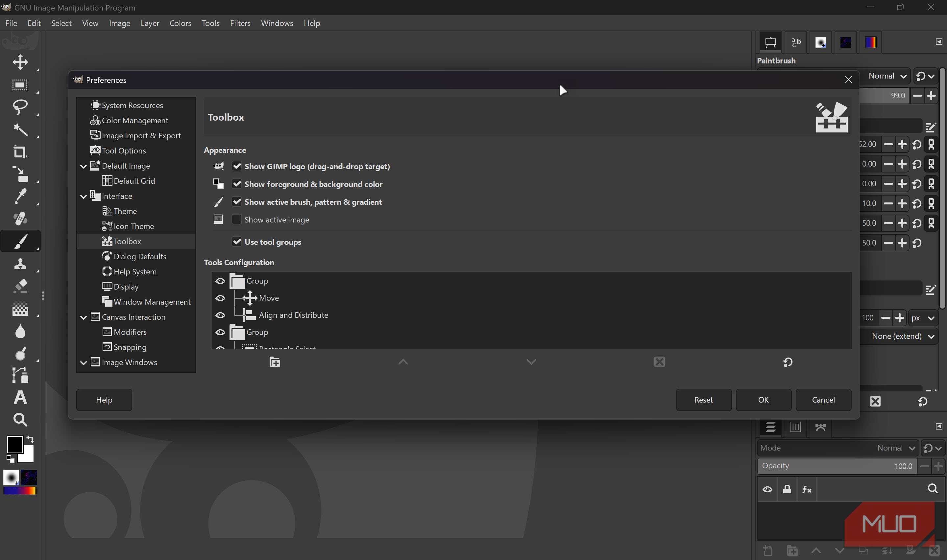Image resolution: width=947 pixels, height=560 pixels.
Task: Open the Filters menu
Action: pyautogui.click(x=240, y=23)
